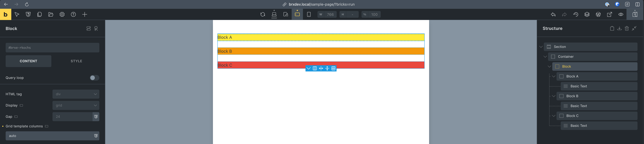Select Container in structure tree
Image resolution: width=644 pixels, height=144 pixels.
click(x=593, y=57)
